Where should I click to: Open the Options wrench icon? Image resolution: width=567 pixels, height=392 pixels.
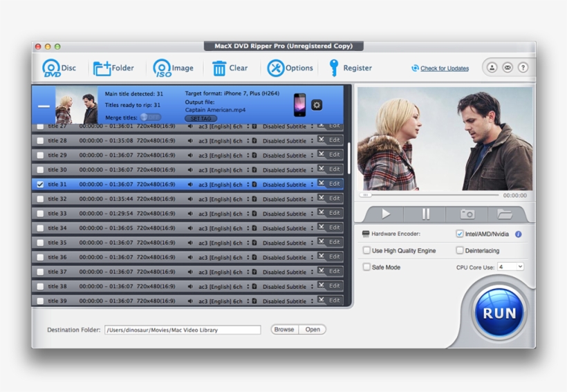275,68
